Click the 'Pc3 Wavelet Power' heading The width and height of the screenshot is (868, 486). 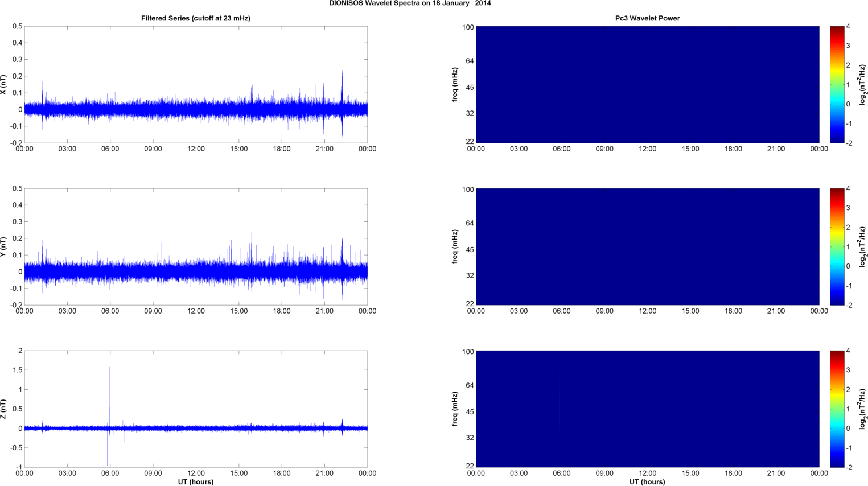coord(647,18)
